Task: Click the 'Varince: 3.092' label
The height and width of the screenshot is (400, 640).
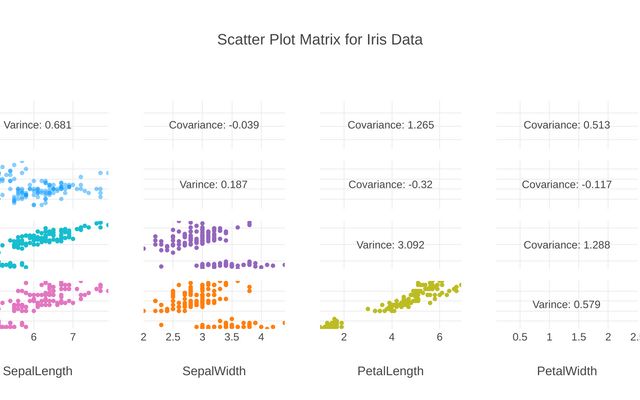Action: (x=390, y=244)
